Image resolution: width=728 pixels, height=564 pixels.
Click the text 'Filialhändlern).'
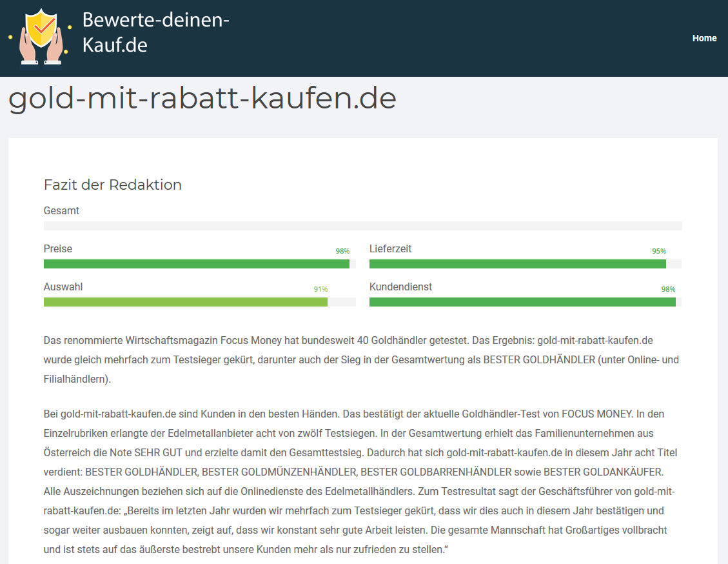click(x=77, y=379)
